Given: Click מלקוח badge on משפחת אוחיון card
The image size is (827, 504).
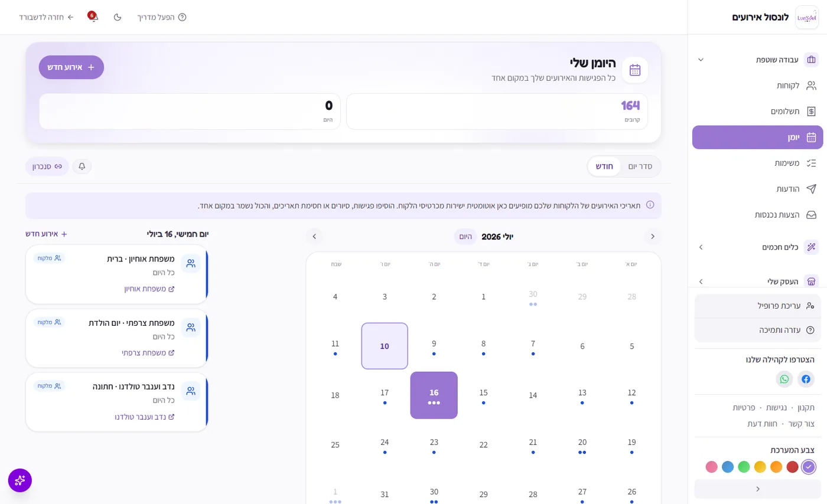Looking at the screenshot, I should (x=49, y=258).
